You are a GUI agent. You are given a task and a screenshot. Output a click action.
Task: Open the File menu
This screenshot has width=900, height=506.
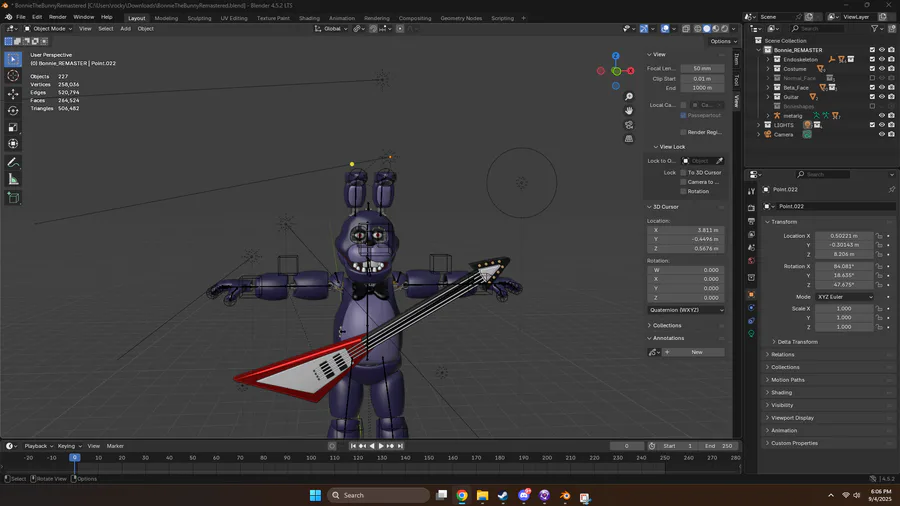click(x=21, y=17)
